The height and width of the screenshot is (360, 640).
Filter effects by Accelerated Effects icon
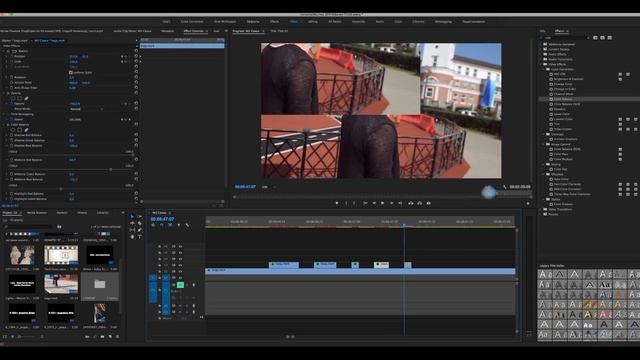(595, 38)
